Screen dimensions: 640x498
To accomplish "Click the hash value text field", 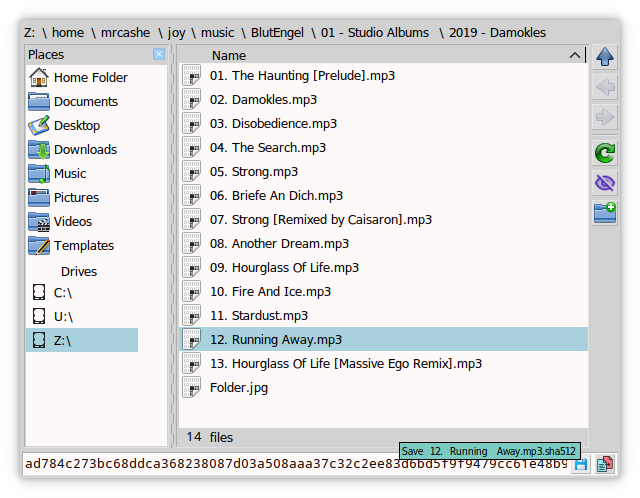I will [295, 465].
